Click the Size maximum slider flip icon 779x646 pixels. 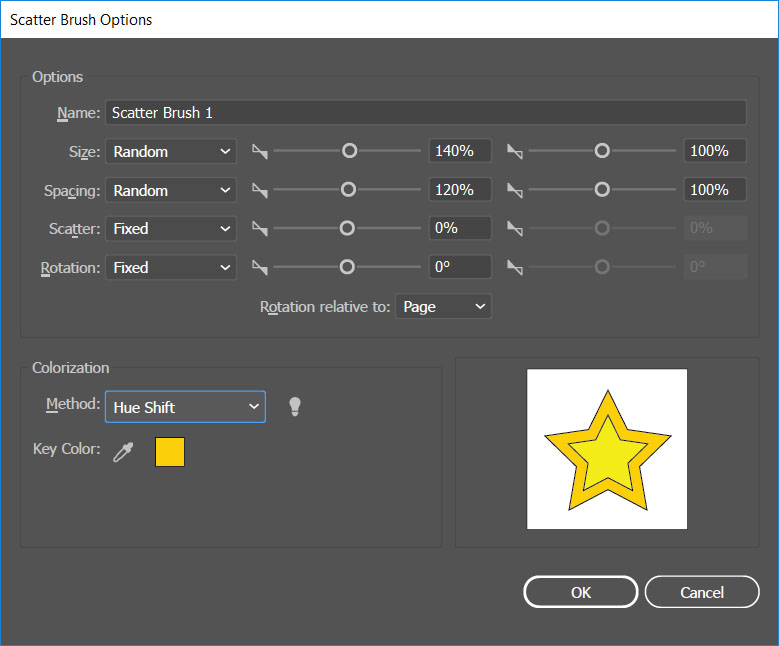pos(515,152)
